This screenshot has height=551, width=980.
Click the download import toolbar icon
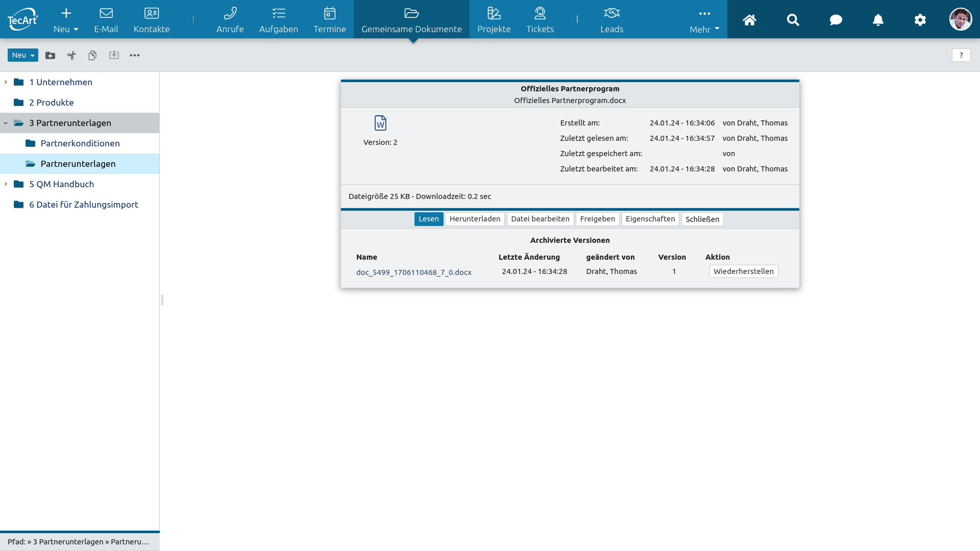tap(114, 55)
